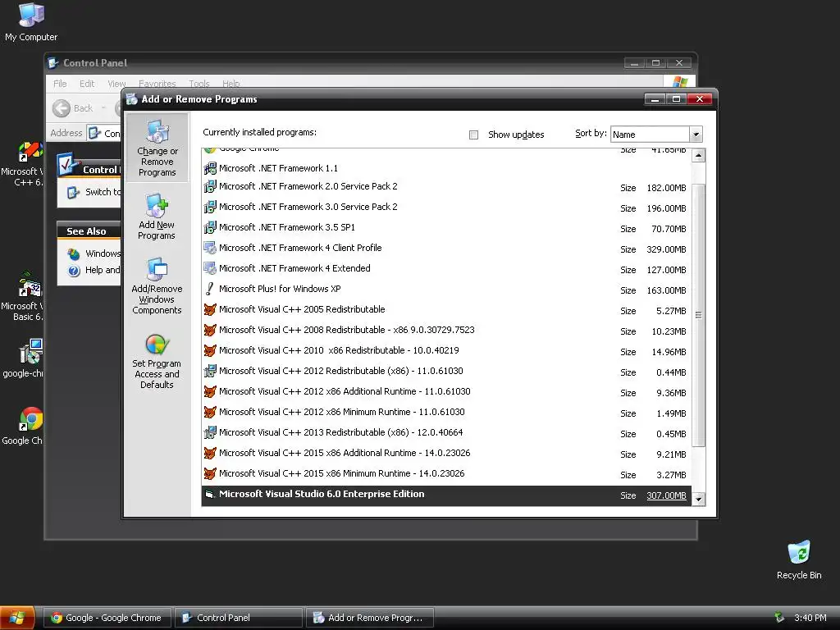Click the Visual C++ 2005 Redistributable icon

click(210, 309)
